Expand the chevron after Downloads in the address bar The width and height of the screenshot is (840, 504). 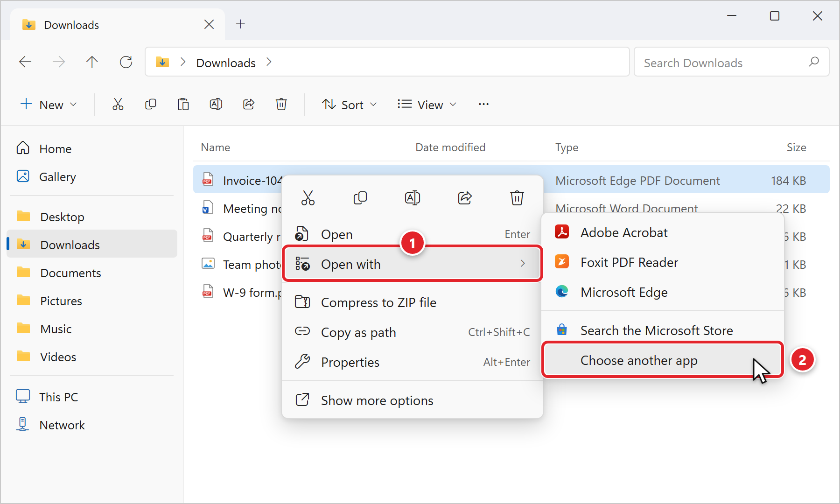click(269, 62)
